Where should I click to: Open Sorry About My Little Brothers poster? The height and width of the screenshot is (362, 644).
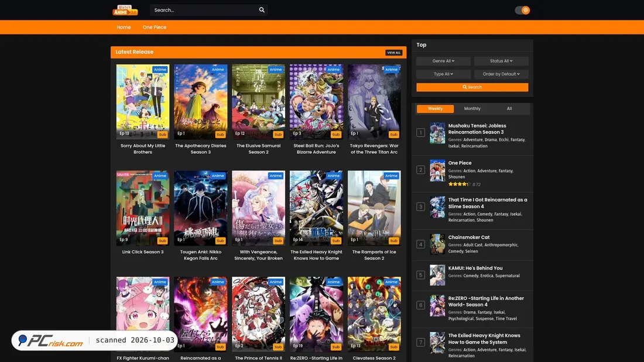tap(142, 102)
